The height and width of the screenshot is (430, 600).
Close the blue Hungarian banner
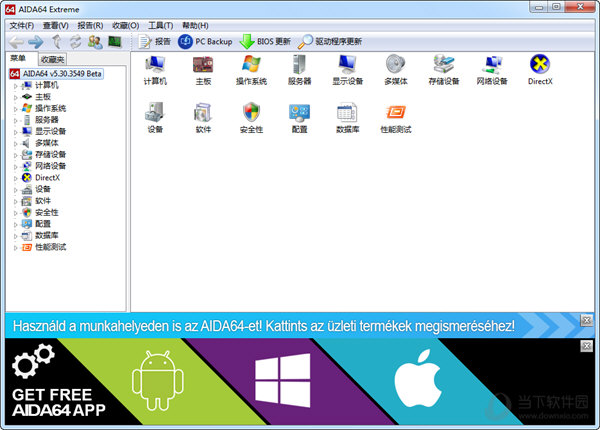tap(586, 320)
